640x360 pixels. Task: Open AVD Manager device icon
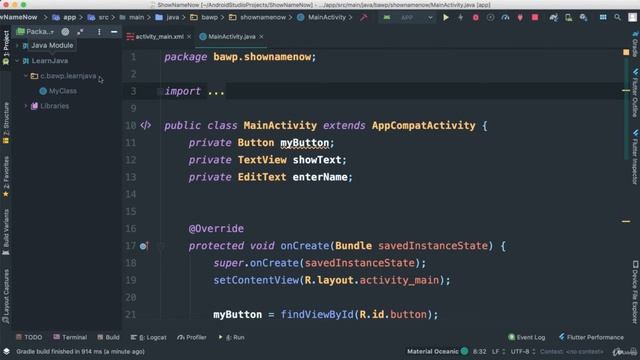pyautogui.click(x=568, y=18)
